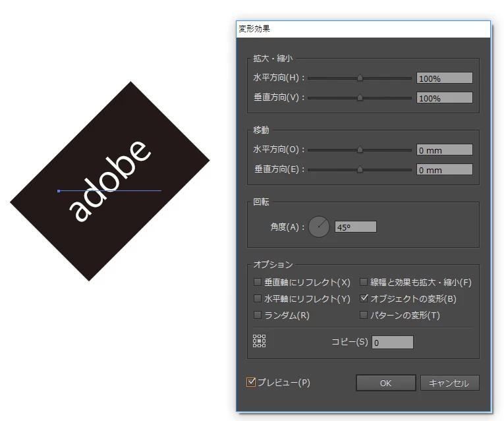
Task: Click the scale 垂直方向(V) slider handle
Action: pos(360,97)
